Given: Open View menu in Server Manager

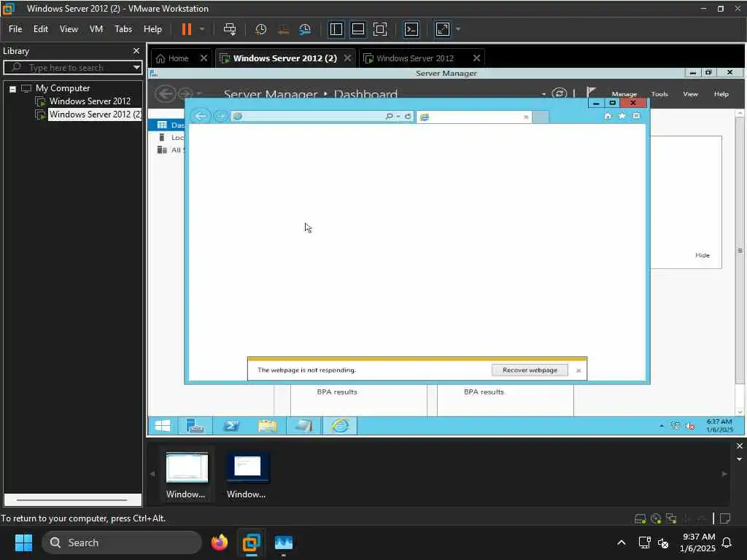Looking at the screenshot, I should tap(690, 94).
